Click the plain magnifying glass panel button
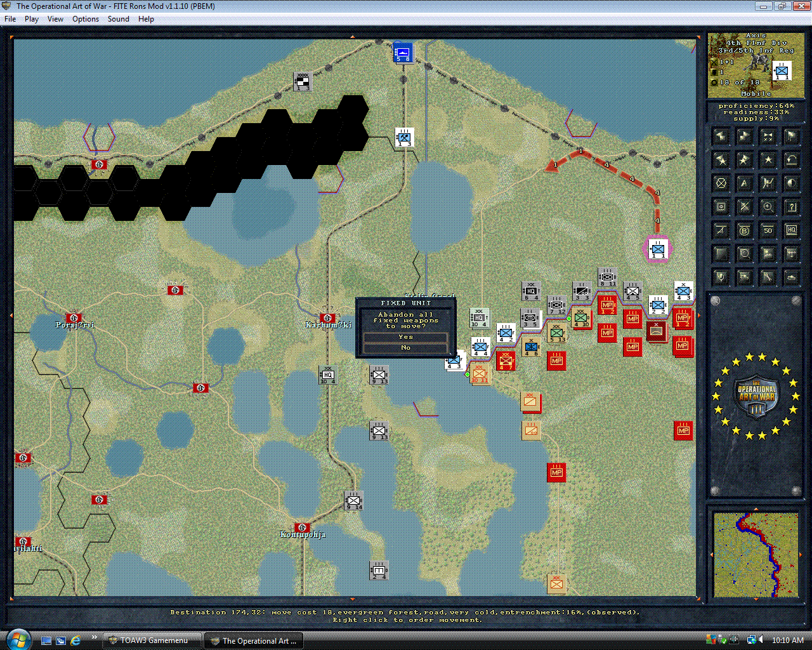The height and width of the screenshot is (650, 812). tap(744, 254)
